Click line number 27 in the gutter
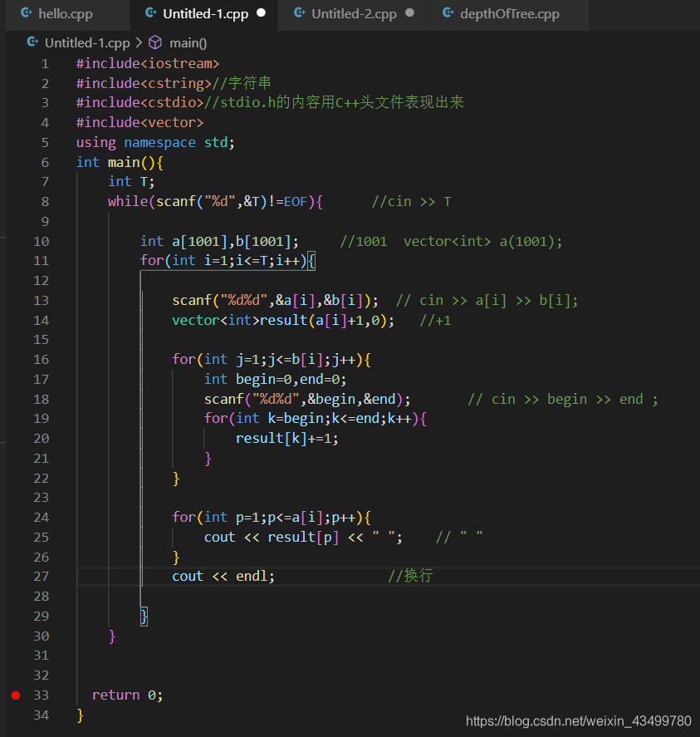The width and height of the screenshot is (700, 737). (x=41, y=577)
